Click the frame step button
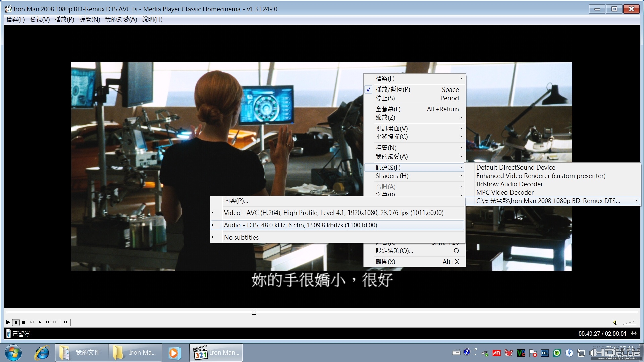Viewport: 644px width, 362px height. pos(66,322)
